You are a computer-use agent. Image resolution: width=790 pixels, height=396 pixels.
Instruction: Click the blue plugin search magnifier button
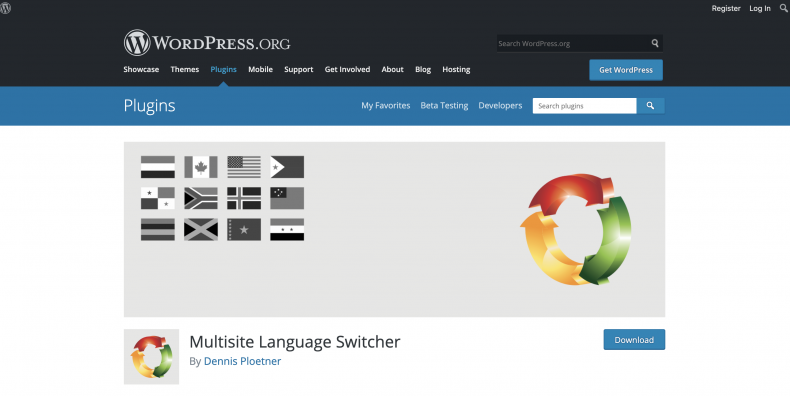pos(650,106)
